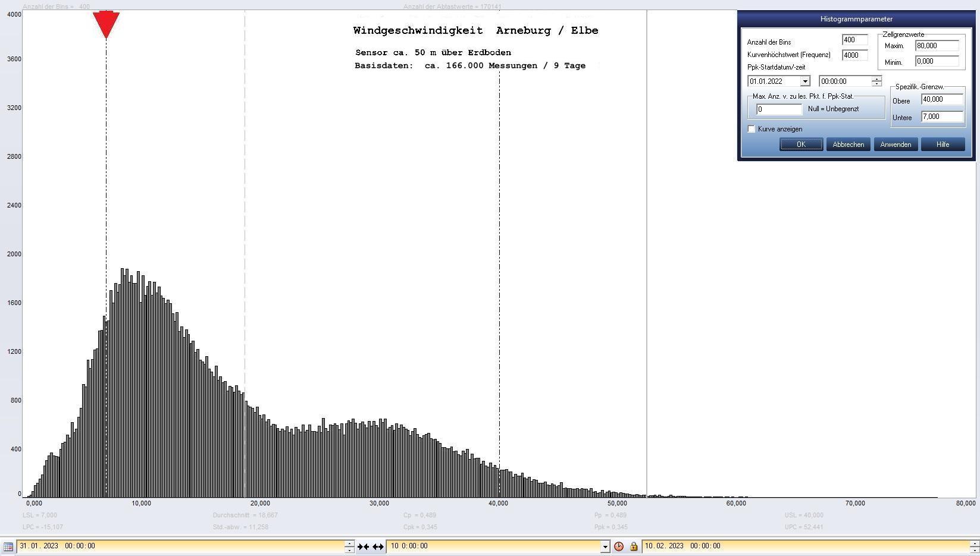
Task: Click the 'LPC = -15,107' statistic
Action: (43, 527)
